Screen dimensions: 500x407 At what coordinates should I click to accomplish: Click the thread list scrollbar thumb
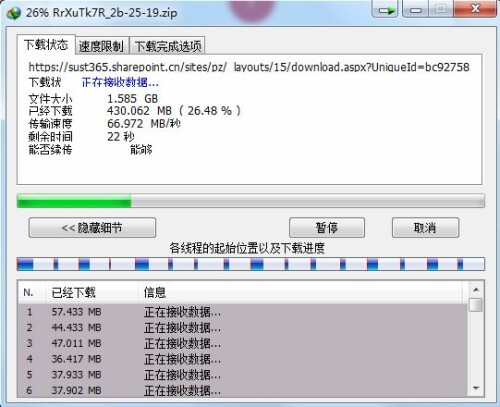[x=476, y=304]
